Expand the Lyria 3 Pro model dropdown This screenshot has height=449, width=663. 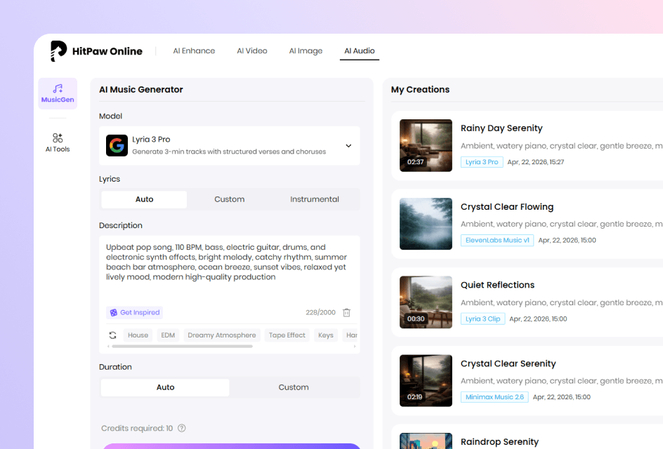[x=348, y=146]
